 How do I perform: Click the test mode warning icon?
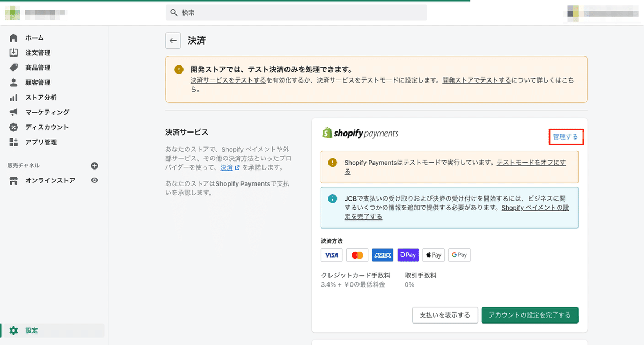click(x=333, y=162)
